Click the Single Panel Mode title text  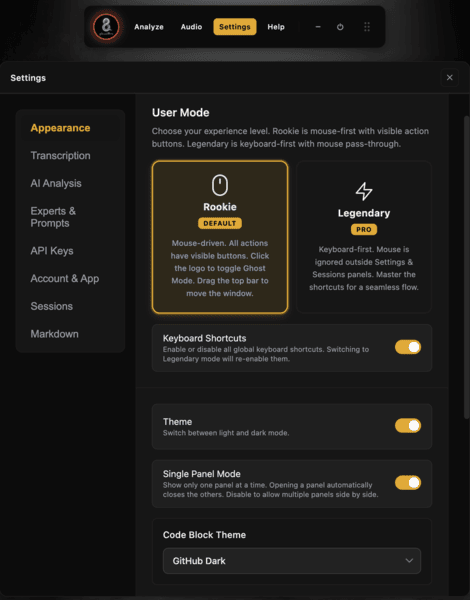pyautogui.click(x=202, y=474)
